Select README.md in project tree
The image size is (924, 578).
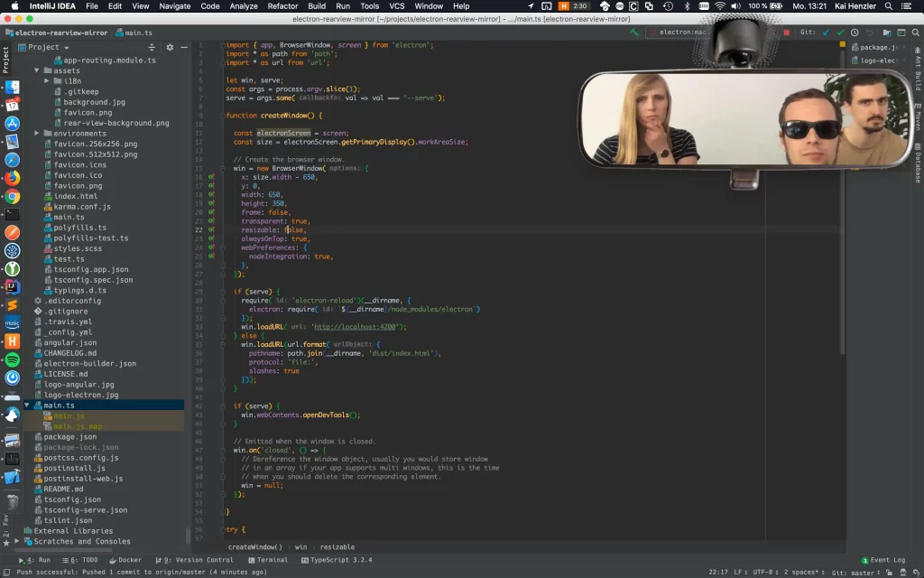63,489
